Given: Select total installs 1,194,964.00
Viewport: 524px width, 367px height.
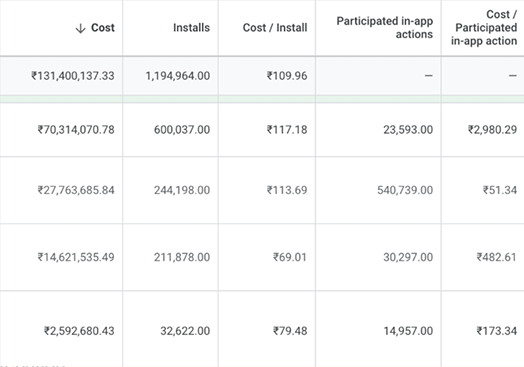Looking at the screenshot, I should [177, 76].
